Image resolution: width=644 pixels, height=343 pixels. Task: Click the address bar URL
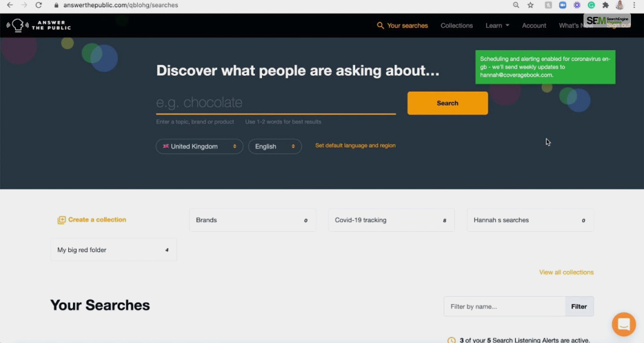(121, 5)
